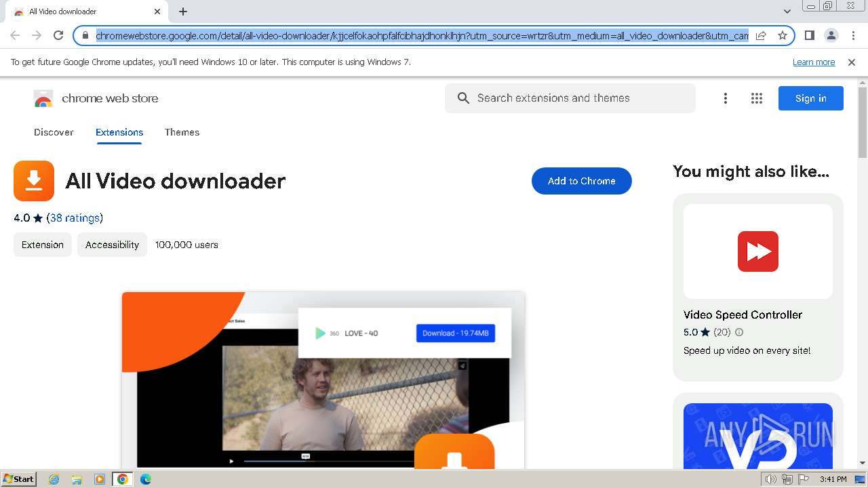Viewport: 868px width, 488px height.
Task: Click the share page icon in address bar
Action: [x=761, y=35]
